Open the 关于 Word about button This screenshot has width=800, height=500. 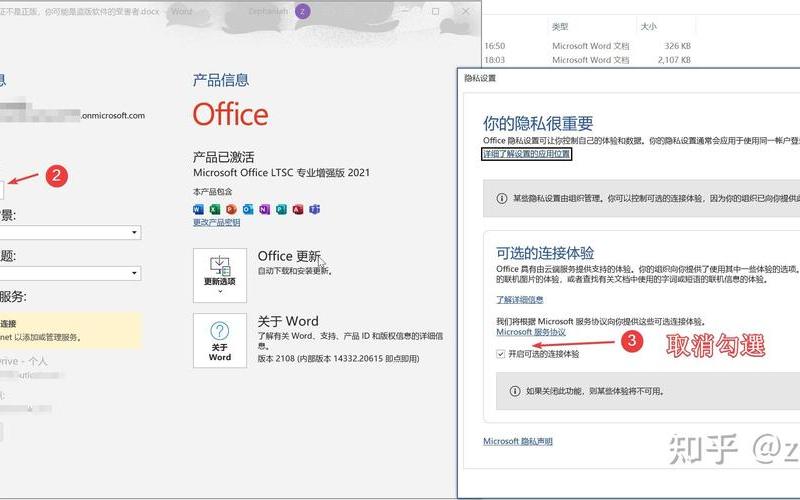click(220, 340)
